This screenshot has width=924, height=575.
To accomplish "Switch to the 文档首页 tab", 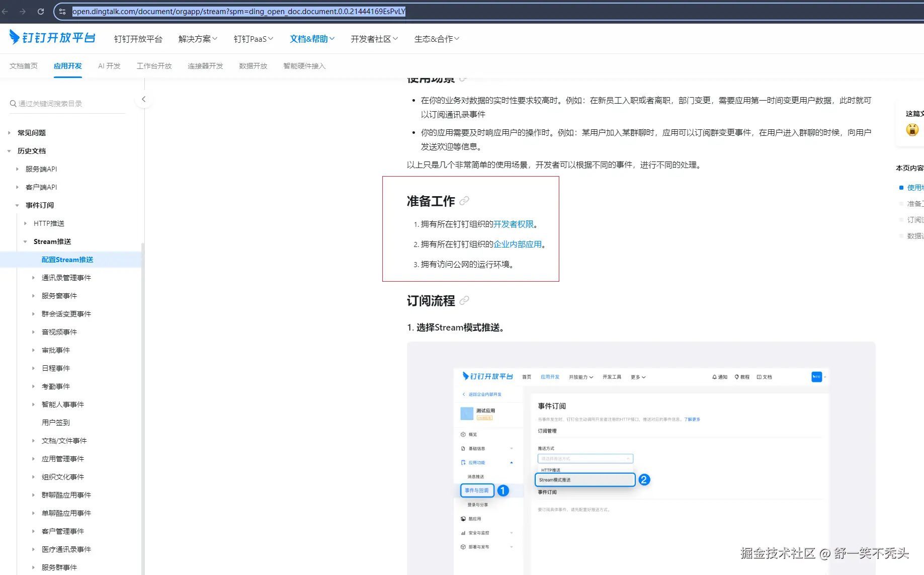I will tap(24, 66).
